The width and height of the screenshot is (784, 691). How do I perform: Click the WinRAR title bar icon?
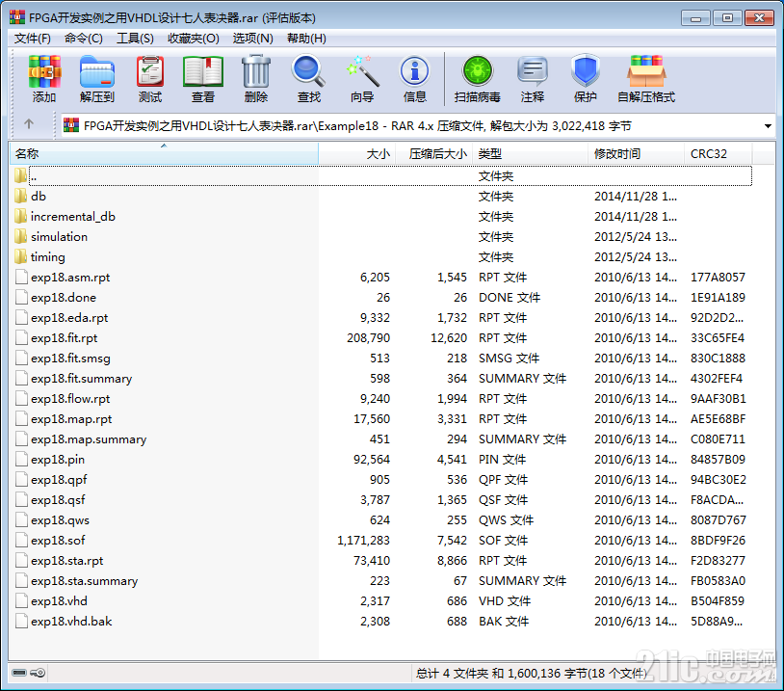point(17,18)
